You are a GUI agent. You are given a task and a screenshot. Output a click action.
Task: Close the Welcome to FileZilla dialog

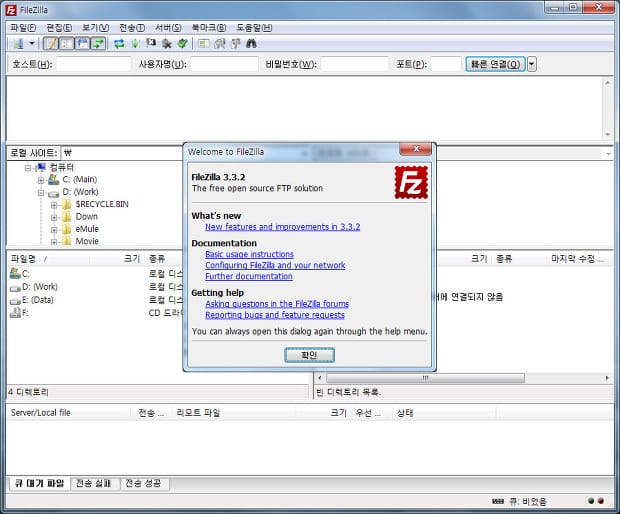(416, 149)
